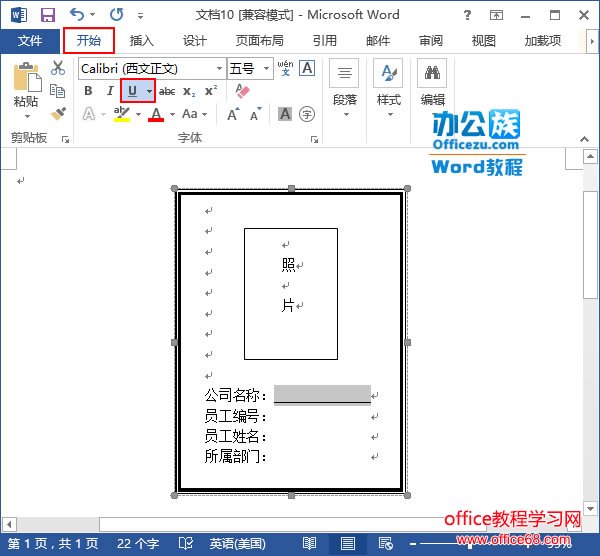Save the document with the floppy disk icon

48,15
